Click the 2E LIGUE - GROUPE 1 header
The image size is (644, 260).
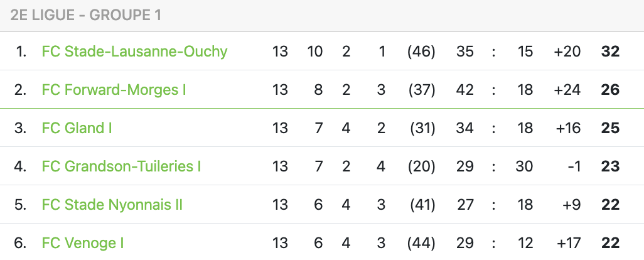pos(85,15)
